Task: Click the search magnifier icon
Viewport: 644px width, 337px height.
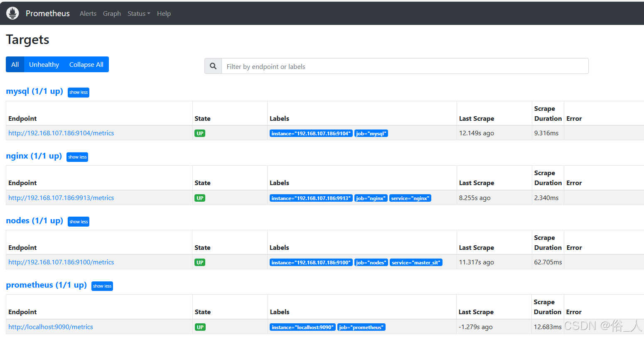Action: [213, 66]
